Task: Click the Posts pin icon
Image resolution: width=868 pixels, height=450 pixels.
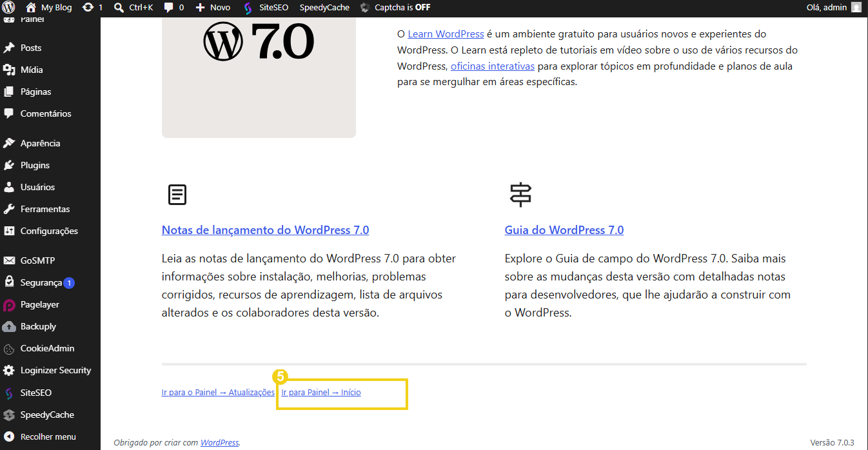Action: click(9, 48)
